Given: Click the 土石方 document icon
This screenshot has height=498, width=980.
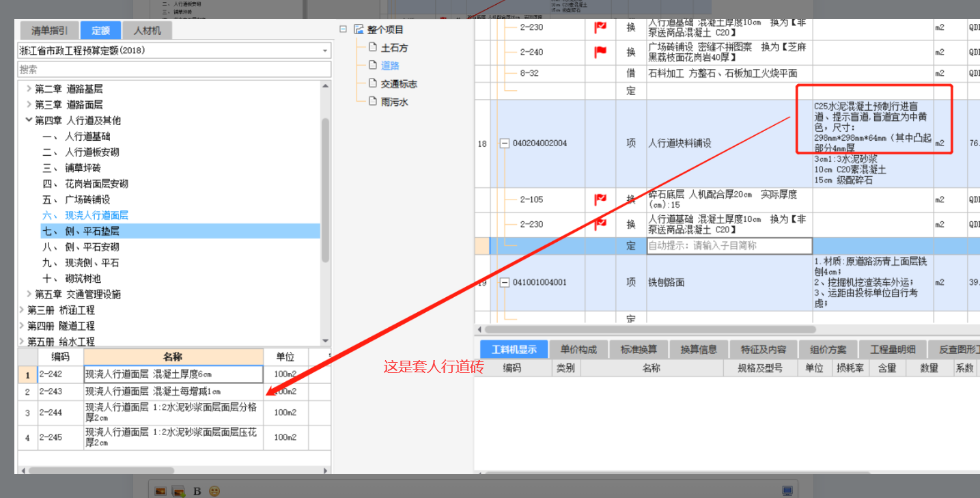Looking at the screenshot, I should (373, 47).
